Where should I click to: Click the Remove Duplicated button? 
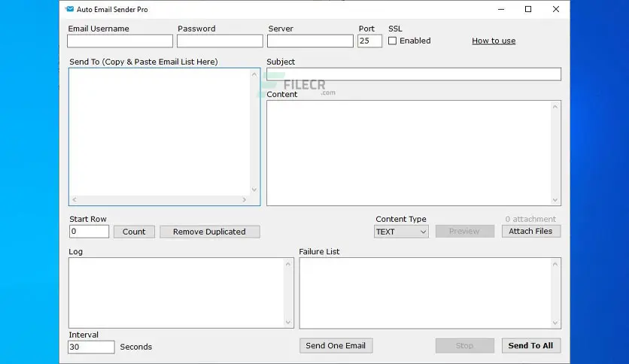point(209,232)
